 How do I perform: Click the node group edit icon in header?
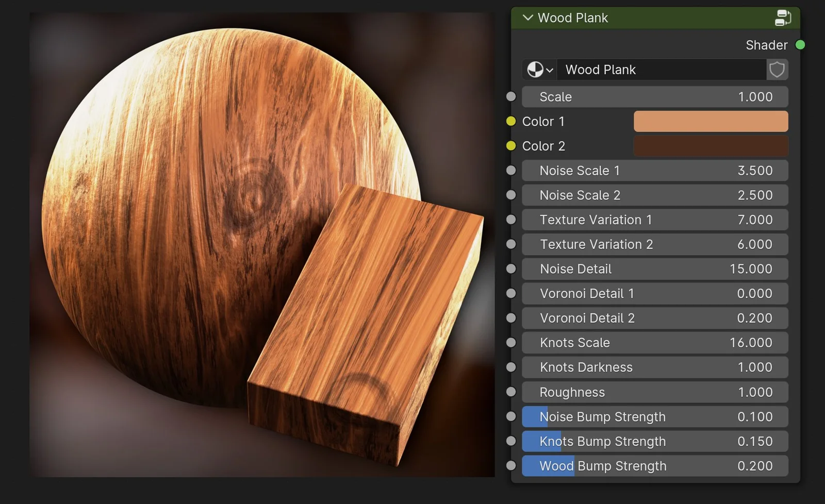click(782, 18)
